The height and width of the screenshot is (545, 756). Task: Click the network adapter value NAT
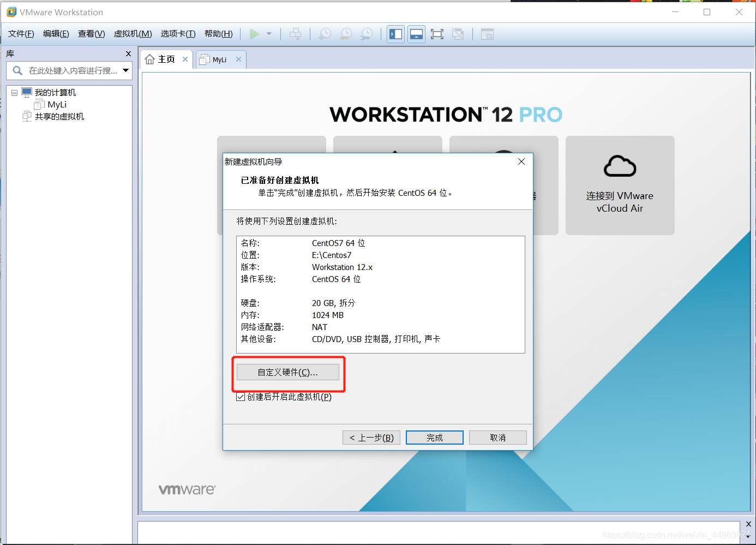click(320, 327)
